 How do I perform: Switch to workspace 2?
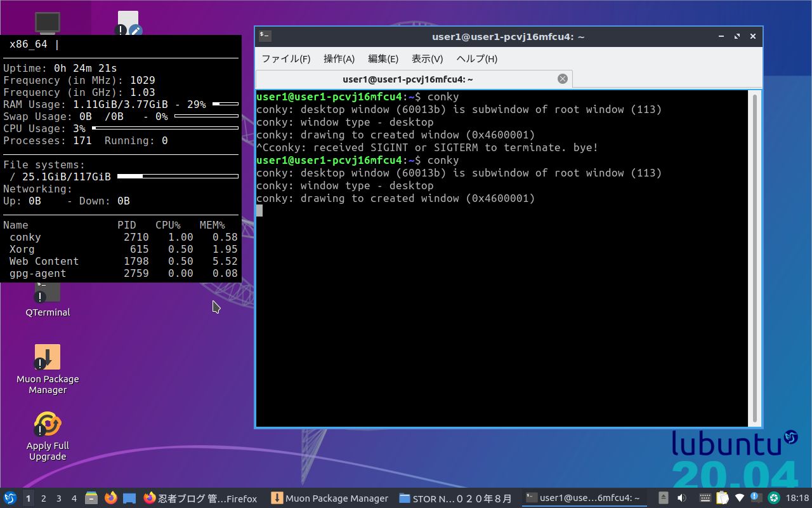(44, 498)
